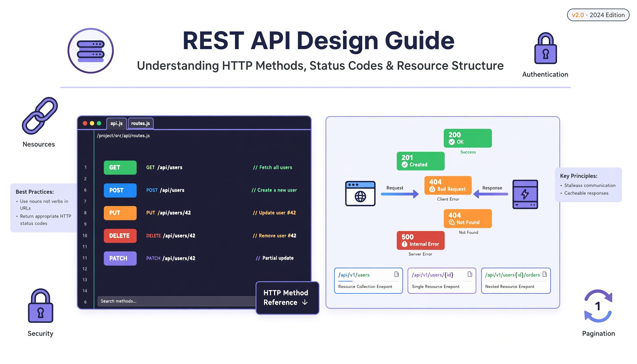This screenshot has height=364, width=637.
Task: Click the "Server Error" label
Action: 421,254
